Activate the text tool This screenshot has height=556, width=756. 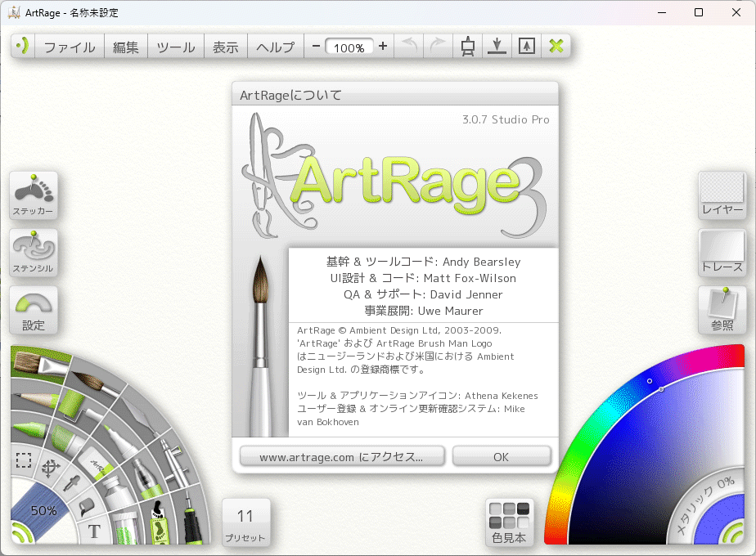click(x=94, y=531)
